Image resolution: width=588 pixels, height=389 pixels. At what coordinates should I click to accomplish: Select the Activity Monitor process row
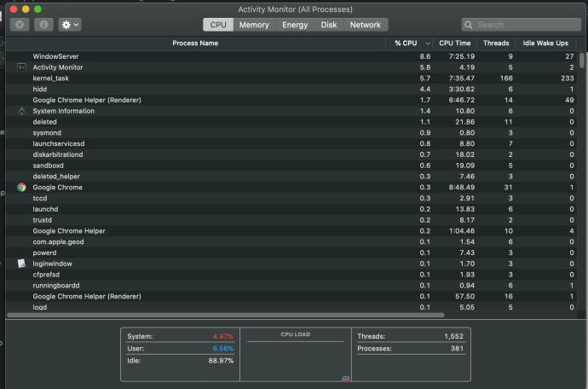291,67
